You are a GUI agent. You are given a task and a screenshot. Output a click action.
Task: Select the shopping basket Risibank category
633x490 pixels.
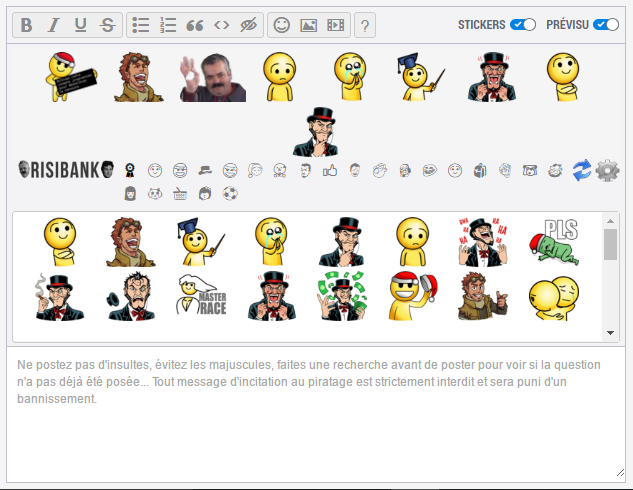click(180, 194)
